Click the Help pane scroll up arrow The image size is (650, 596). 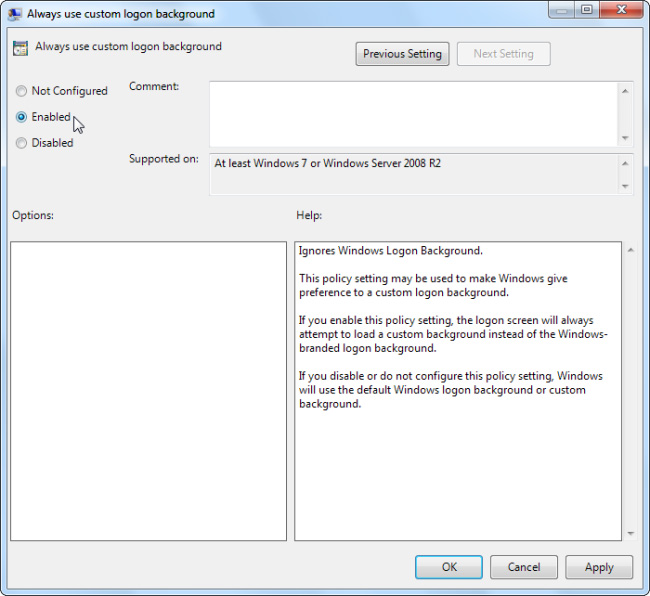click(x=631, y=250)
